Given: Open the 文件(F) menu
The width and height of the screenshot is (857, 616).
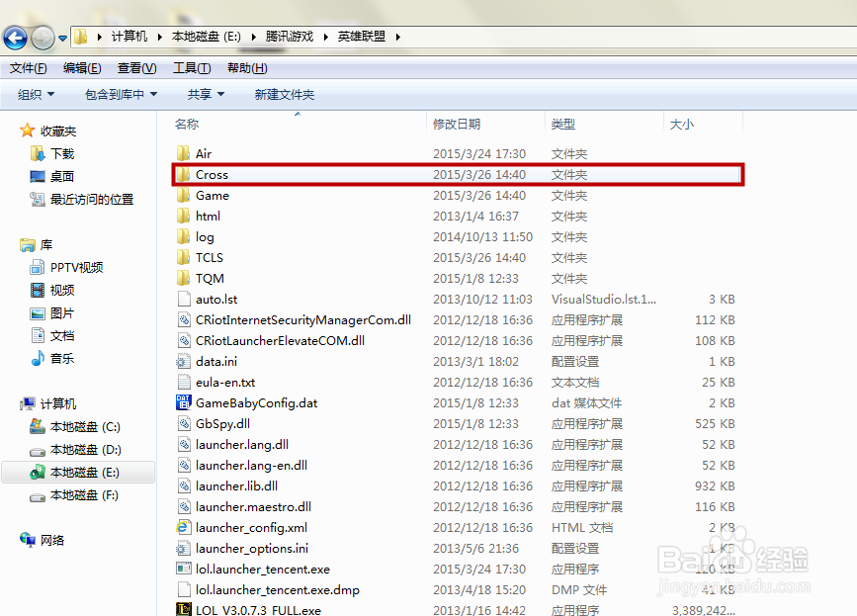Looking at the screenshot, I should (x=29, y=68).
